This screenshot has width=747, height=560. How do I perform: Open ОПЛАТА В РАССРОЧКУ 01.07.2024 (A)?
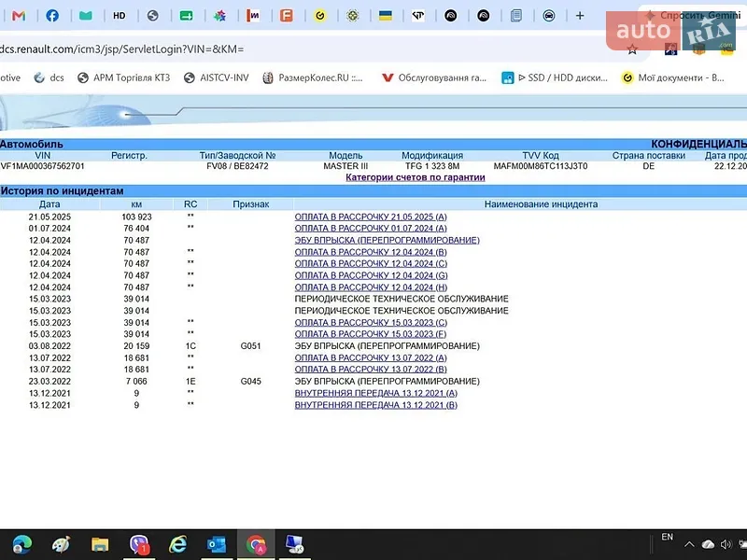point(371,228)
